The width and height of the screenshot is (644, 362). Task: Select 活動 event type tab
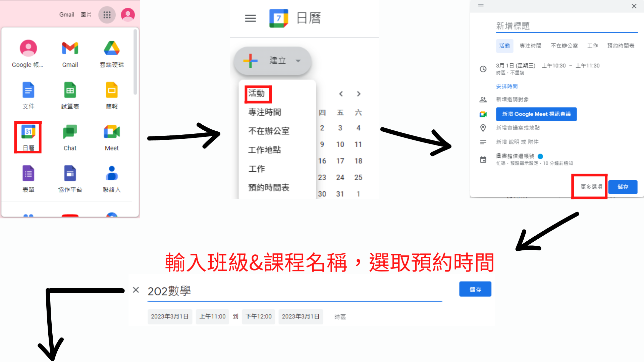(x=504, y=46)
